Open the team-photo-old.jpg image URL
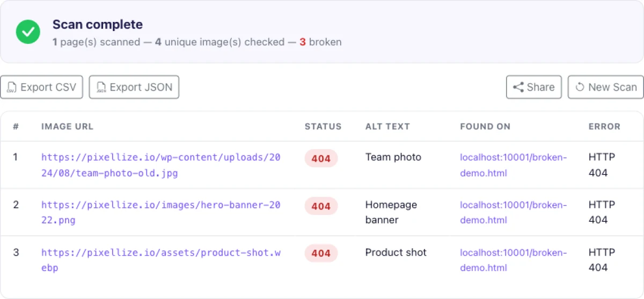 (161, 165)
